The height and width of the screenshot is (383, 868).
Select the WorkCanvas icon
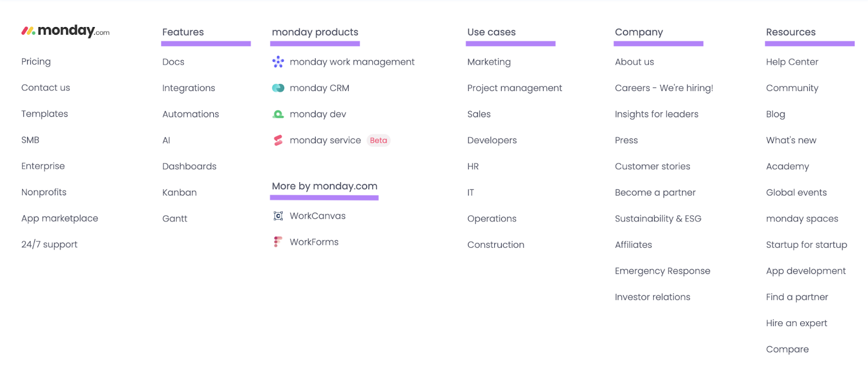(278, 215)
